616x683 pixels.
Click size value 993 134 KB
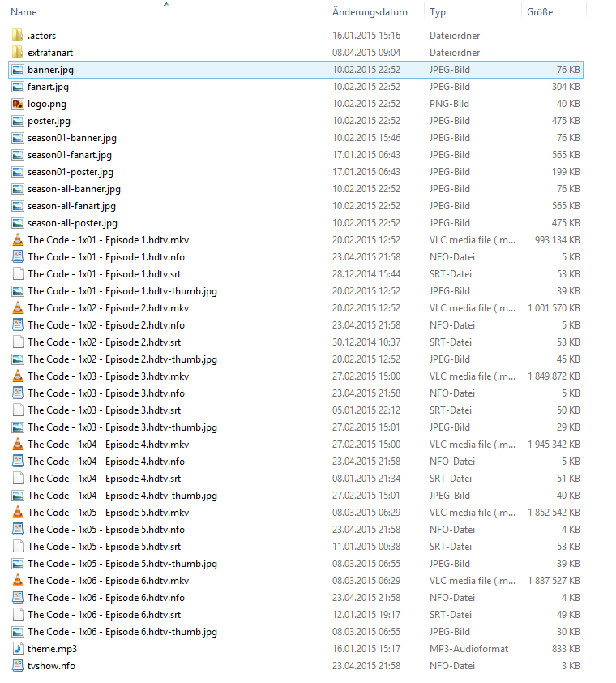tap(557, 240)
